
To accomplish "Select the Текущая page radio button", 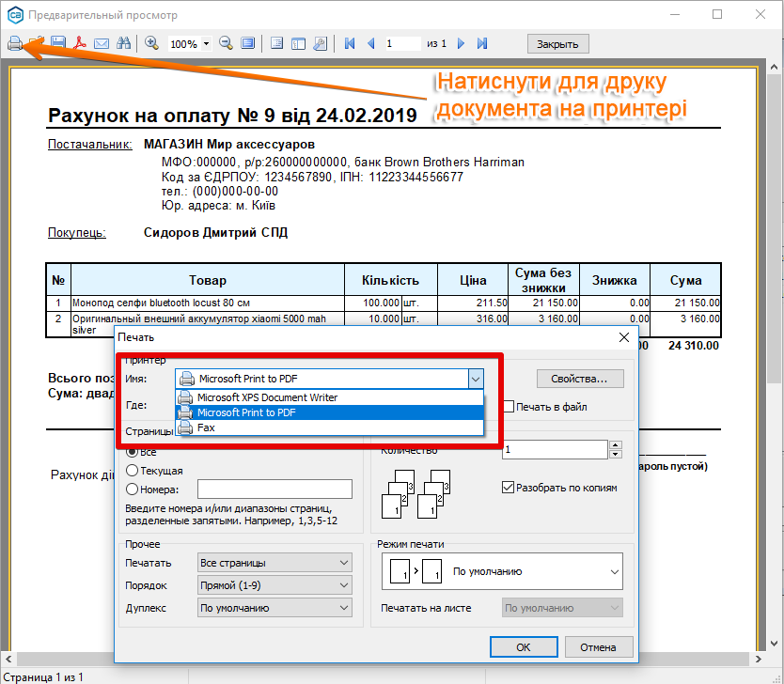I will point(132,471).
